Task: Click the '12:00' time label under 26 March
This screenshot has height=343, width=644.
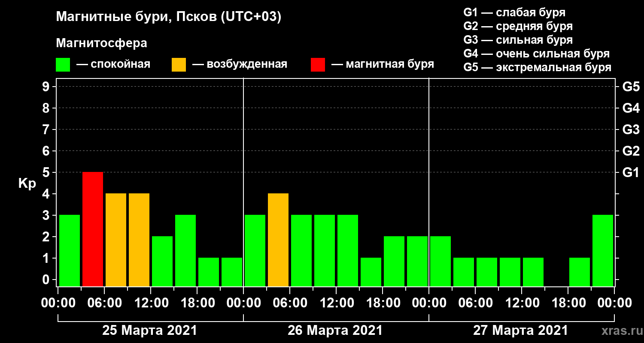Action: point(336,303)
